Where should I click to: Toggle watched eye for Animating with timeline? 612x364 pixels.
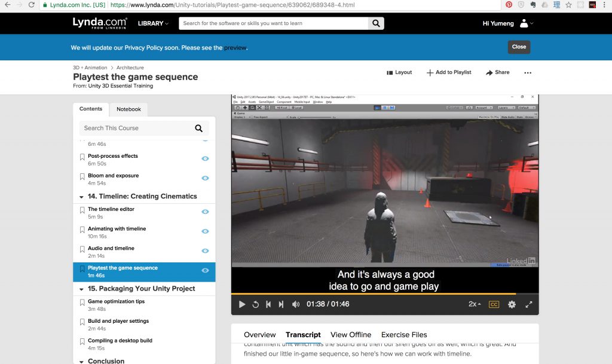click(205, 231)
